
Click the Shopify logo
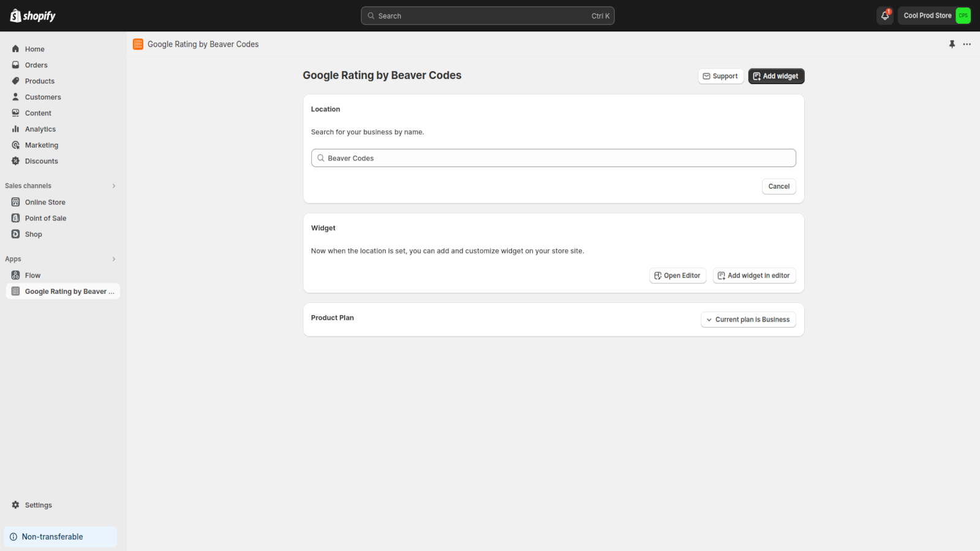[x=32, y=16]
